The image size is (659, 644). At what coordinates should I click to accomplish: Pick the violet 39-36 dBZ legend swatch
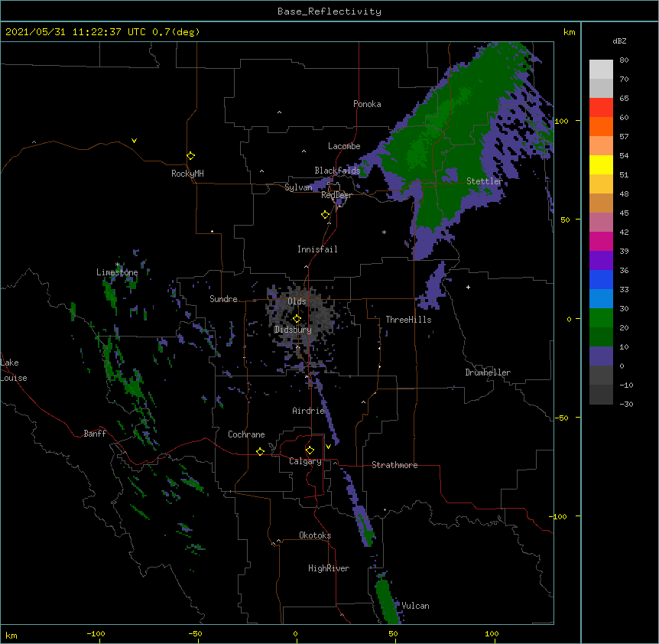601,261
